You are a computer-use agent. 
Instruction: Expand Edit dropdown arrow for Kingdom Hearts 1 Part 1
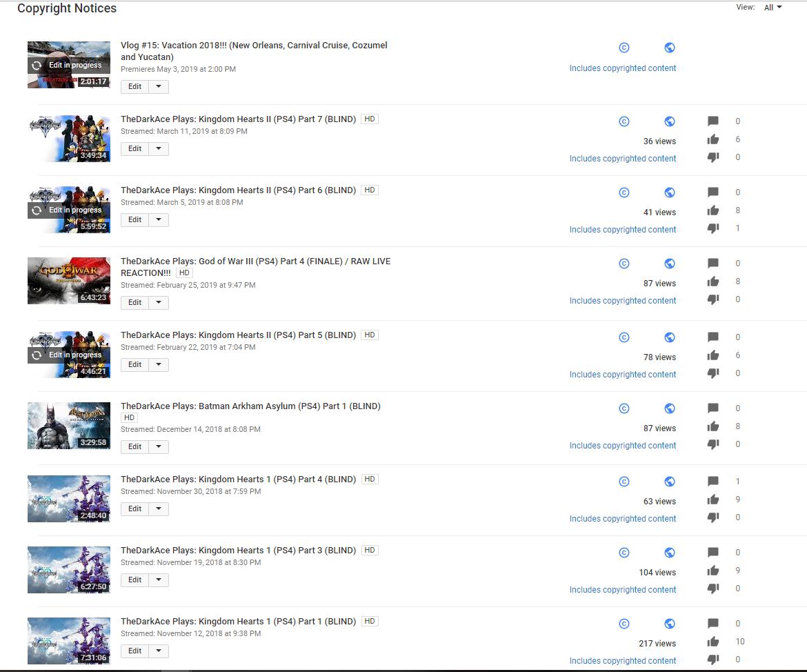159,651
